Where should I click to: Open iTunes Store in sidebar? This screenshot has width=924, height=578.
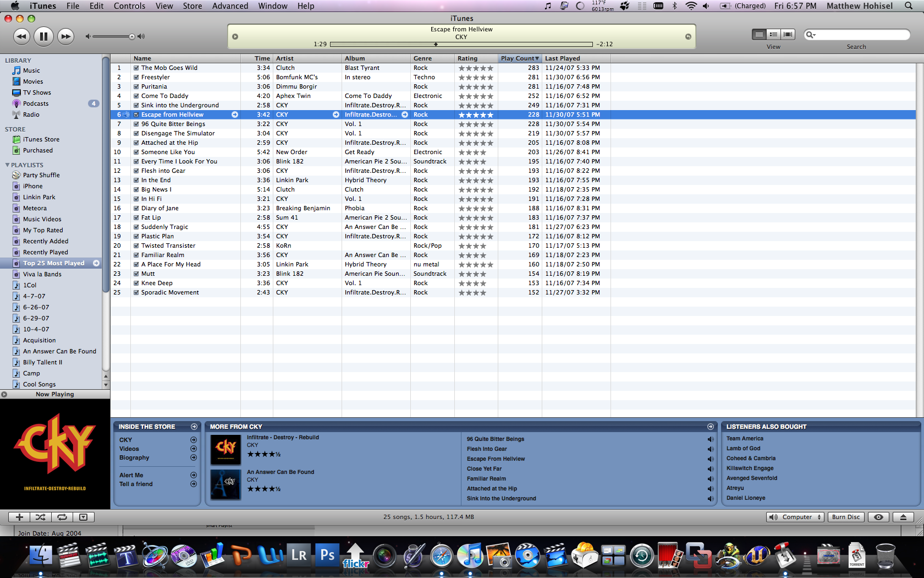[41, 139]
